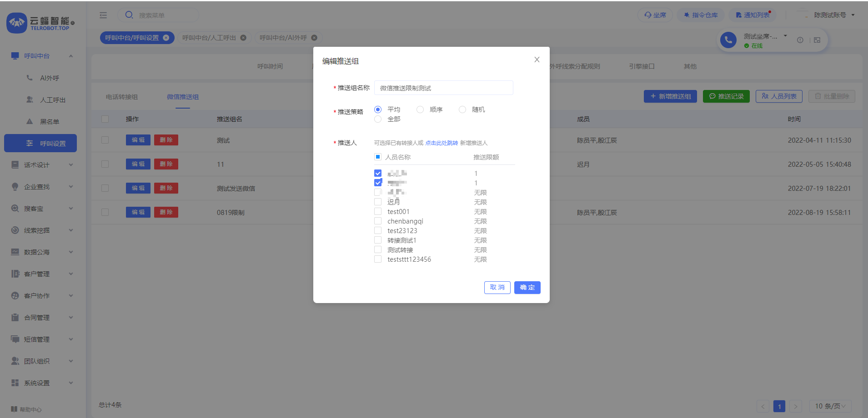The image size is (868, 418).
Task: Expand the 搜客宝 sidebar menu
Action: [x=71, y=209]
